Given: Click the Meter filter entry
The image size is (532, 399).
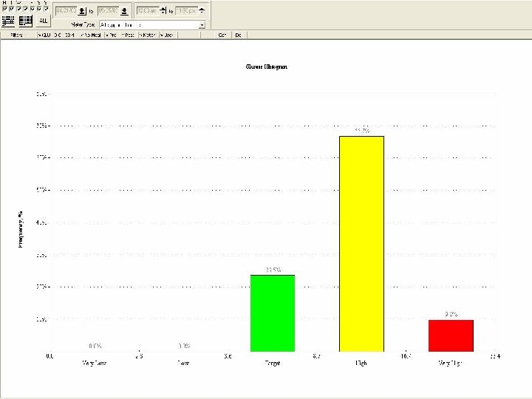Looking at the screenshot, I should pyautogui.click(x=147, y=35).
